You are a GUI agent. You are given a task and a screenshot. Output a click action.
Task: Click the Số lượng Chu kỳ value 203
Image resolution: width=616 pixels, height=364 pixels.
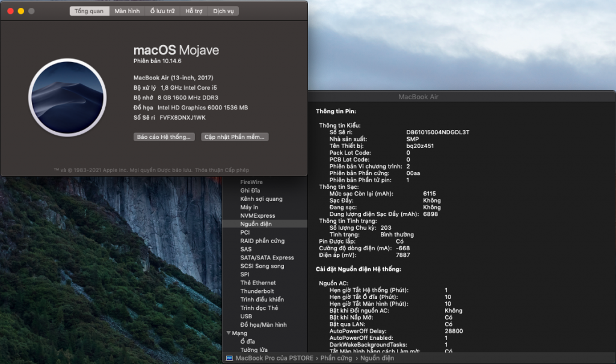point(386,227)
